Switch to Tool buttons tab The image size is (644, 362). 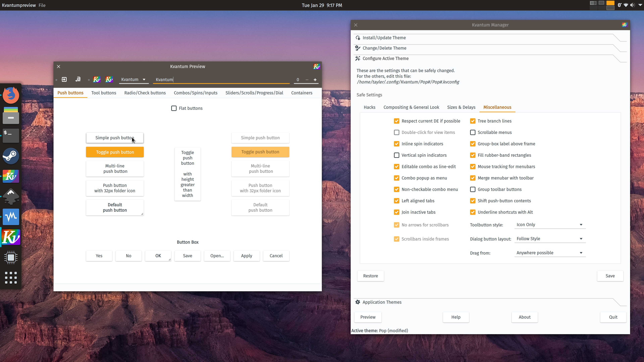[103, 93]
